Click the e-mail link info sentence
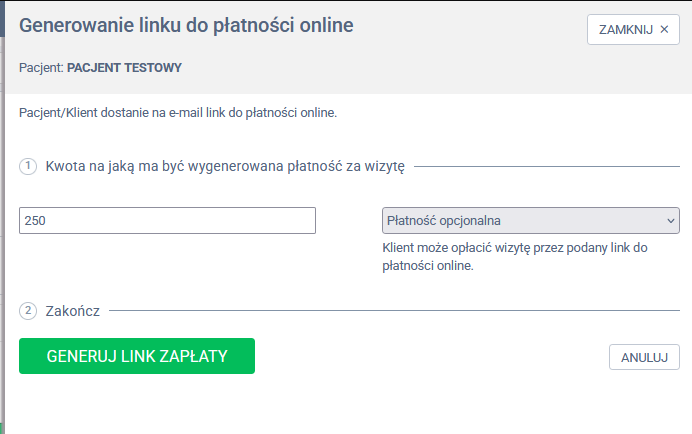 pyautogui.click(x=178, y=113)
